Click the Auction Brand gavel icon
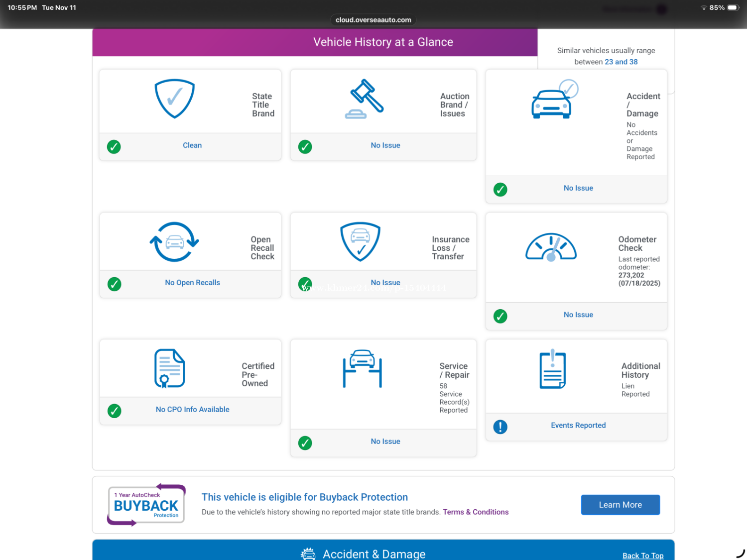This screenshot has width=747, height=560. coord(365,99)
